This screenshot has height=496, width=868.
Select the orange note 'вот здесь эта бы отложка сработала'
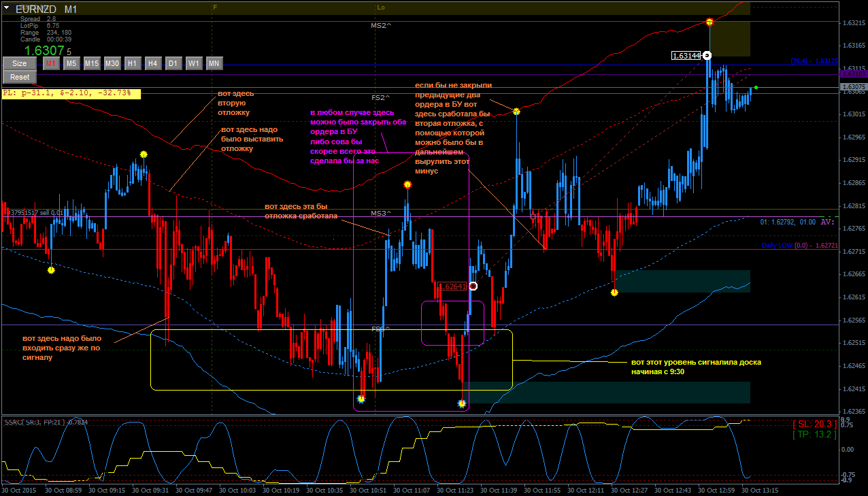[x=301, y=211]
